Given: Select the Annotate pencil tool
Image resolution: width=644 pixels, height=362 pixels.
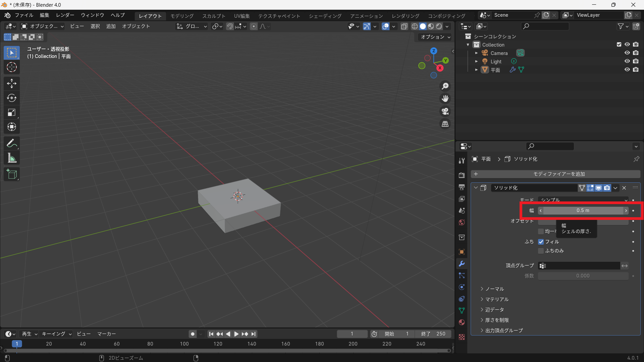Looking at the screenshot, I should [x=12, y=143].
